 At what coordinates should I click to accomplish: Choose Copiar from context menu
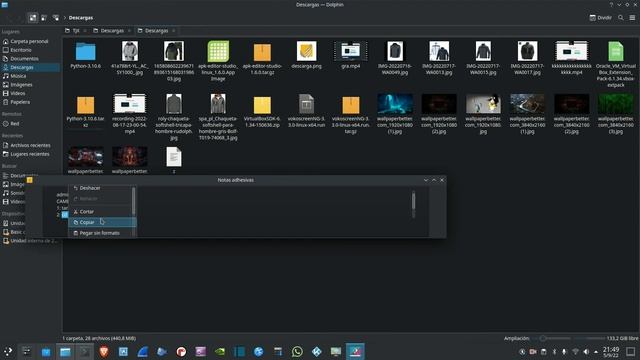pos(102,222)
